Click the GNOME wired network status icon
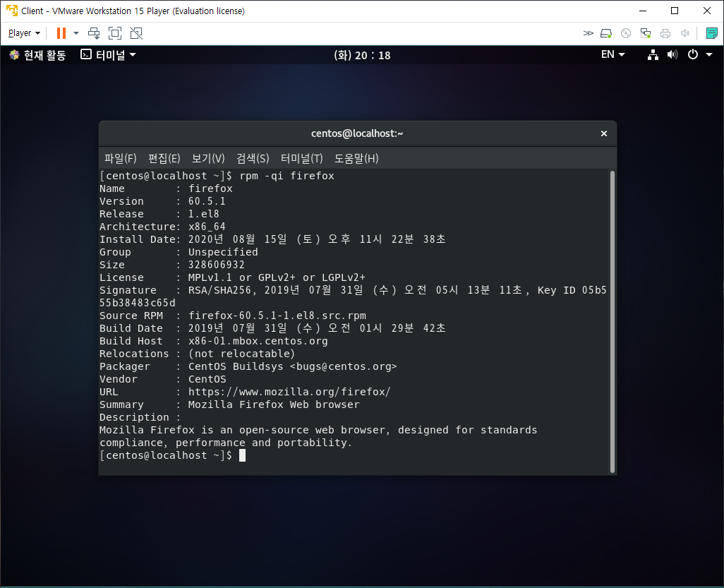This screenshot has width=724, height=588. point(653,55)
